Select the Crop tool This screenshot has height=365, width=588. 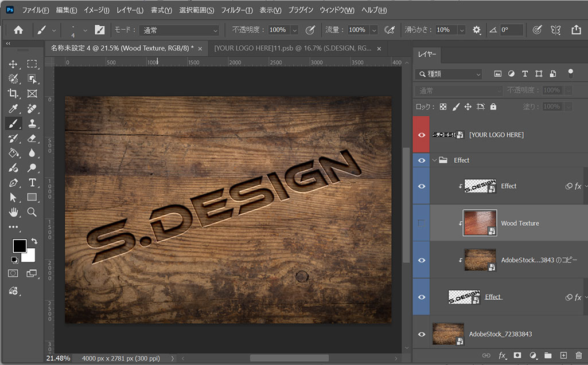pos(13,93)
